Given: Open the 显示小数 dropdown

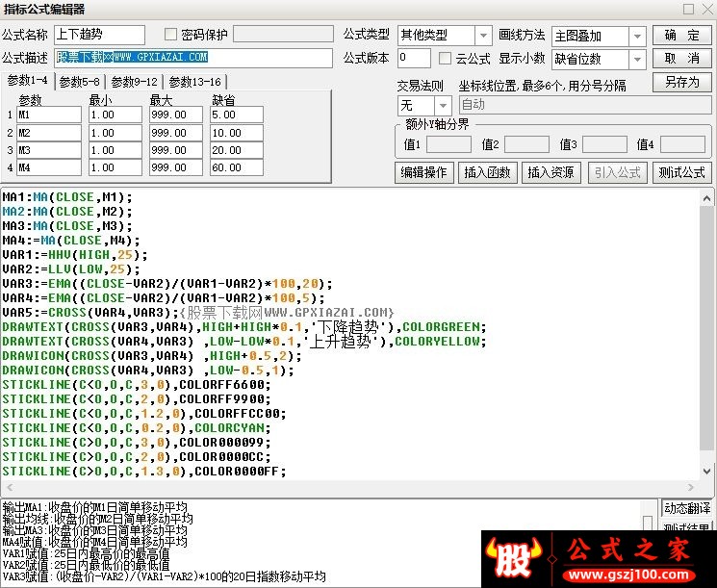Looking at the screenshot, I should [x=637, y=60].
